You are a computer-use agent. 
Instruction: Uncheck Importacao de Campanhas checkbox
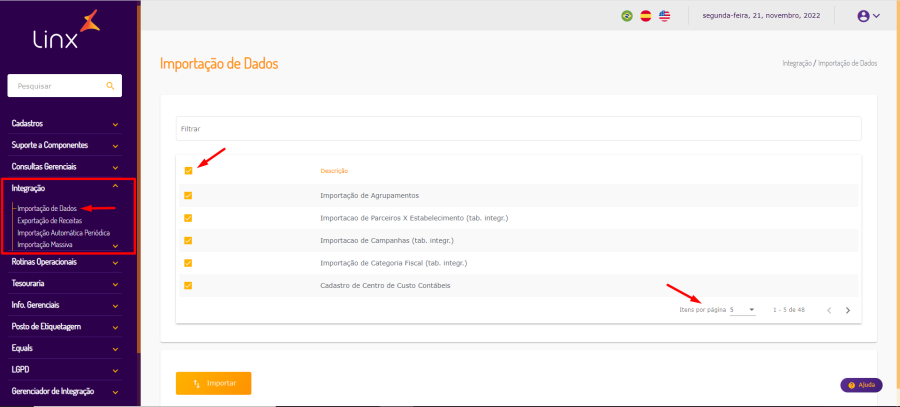tap(188, 241)
